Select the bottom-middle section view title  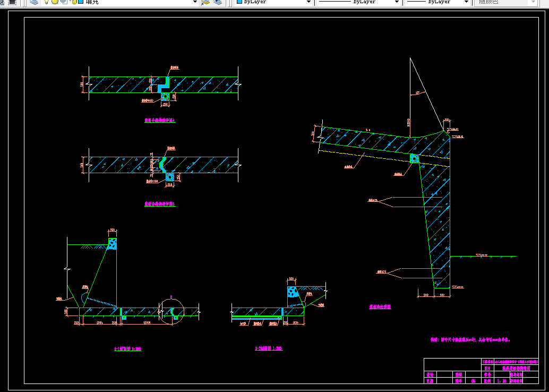(269, 348)
